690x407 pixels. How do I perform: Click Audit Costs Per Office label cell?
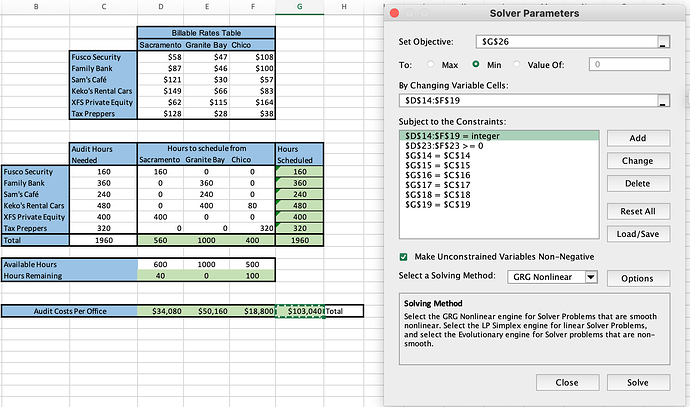coord(70,311)
